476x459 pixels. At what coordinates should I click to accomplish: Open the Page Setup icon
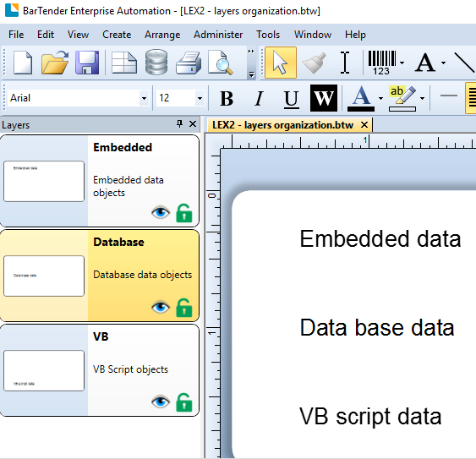[123, 63]
